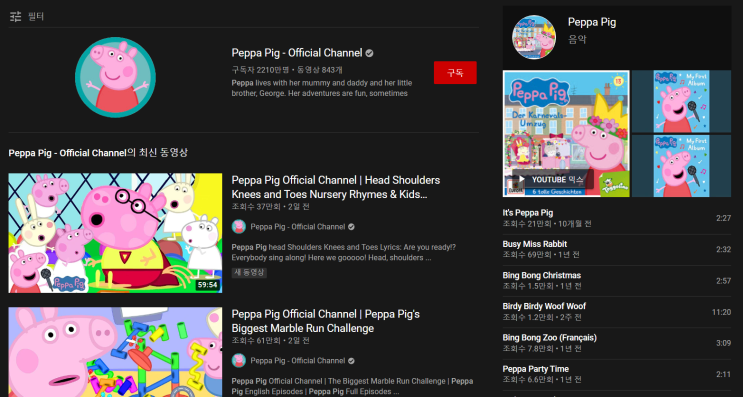Play the track Birdy Birdy Woof Woof
The image size is (743, 397).
point(544,307)
